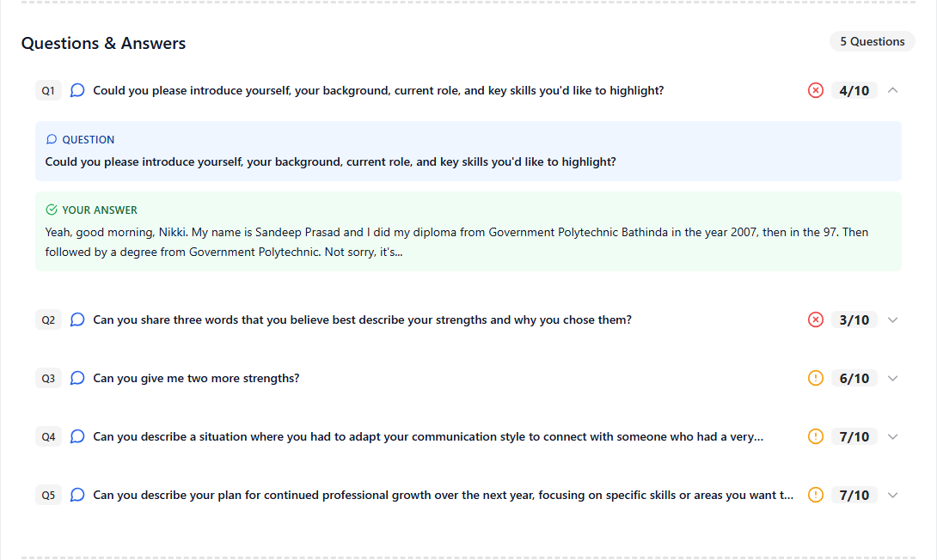
Task: Click the chat bubble icon for Q2
Action: [77, 320]
